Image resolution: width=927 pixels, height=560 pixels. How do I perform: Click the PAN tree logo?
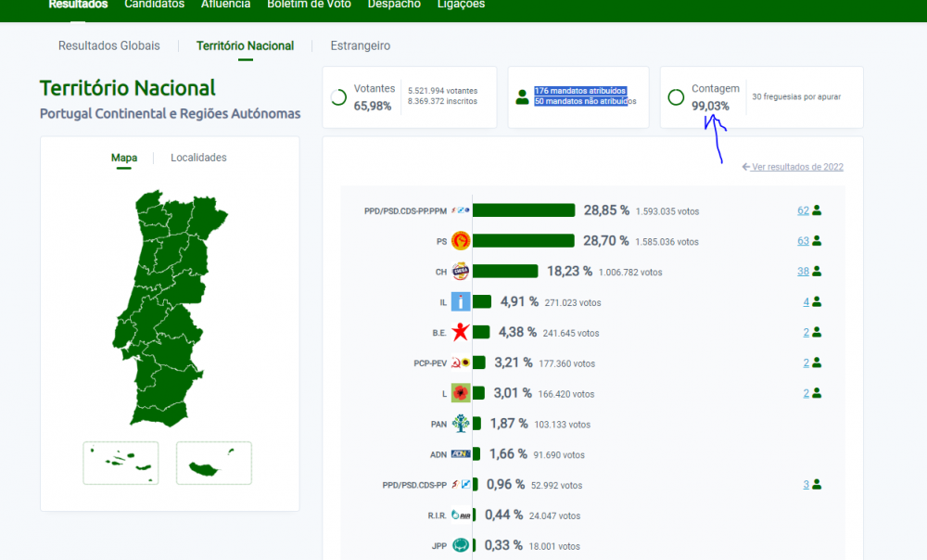(x=461, y=424)
